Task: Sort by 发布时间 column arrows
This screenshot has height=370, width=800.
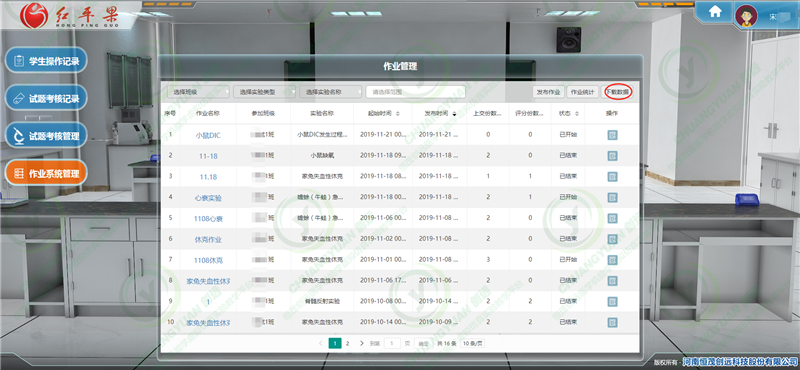Action: tap(455, 113)
